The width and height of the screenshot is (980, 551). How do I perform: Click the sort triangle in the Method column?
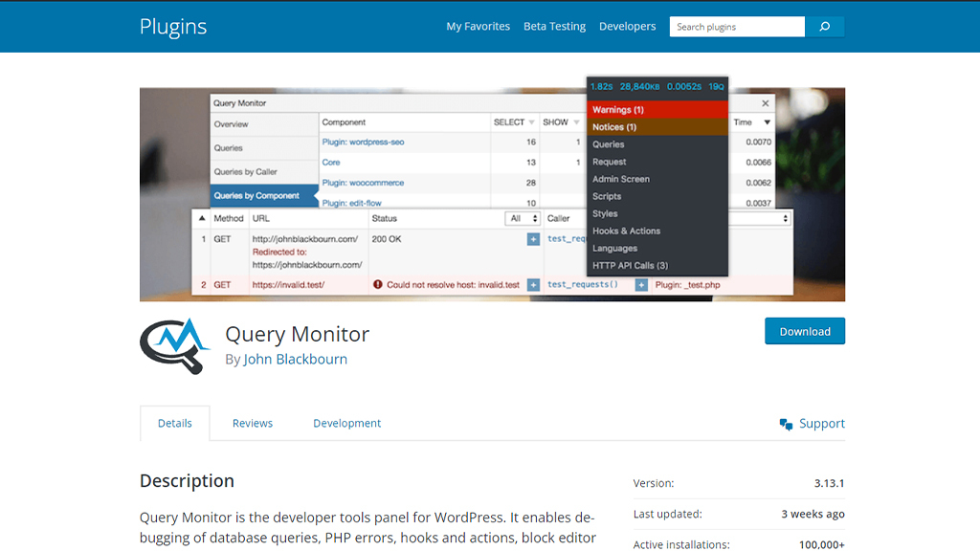pos(201,218)
